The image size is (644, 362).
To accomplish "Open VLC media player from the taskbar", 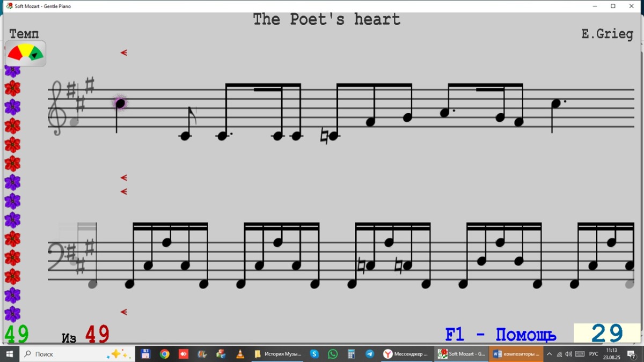I will pos(240,354).
